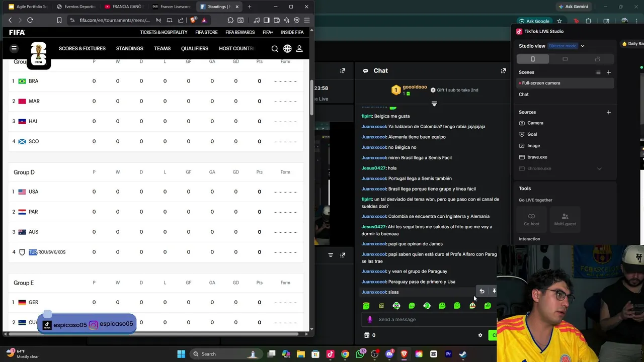Open the TEAMS menu item
Viewport: 644px width, 362px height.
[x=162, y=49]
